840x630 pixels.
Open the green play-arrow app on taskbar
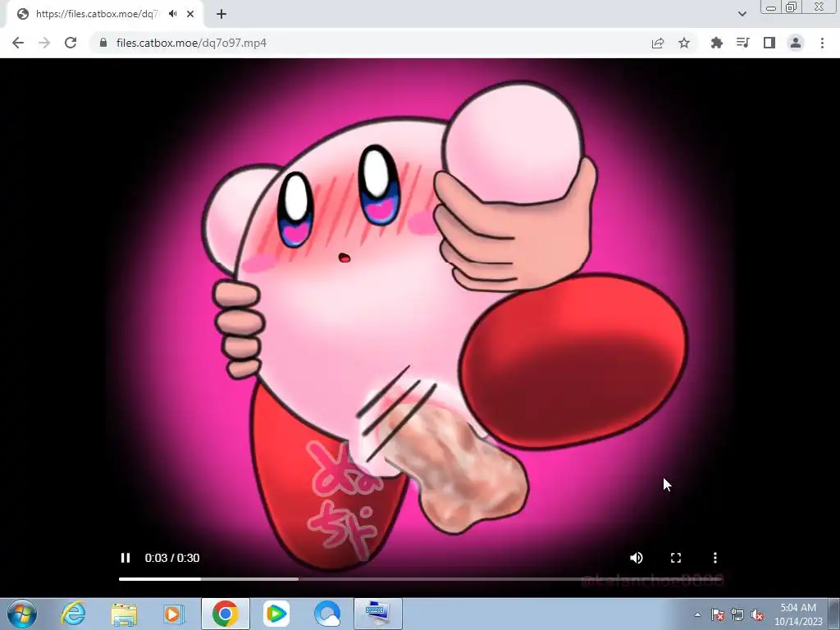tap(276, 614)
